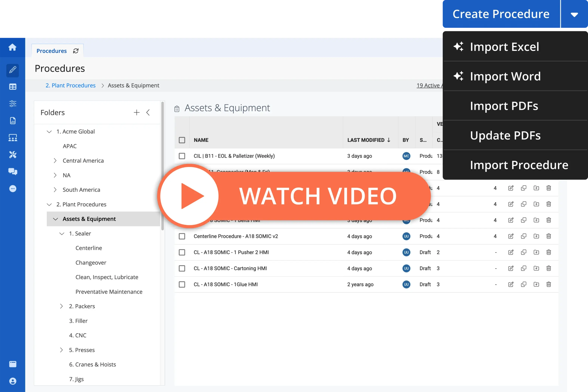
Task: Toggle checkbox for CIL B11 EOL Palletizer row
Action: pyautogui.click(x=183, y=156)
